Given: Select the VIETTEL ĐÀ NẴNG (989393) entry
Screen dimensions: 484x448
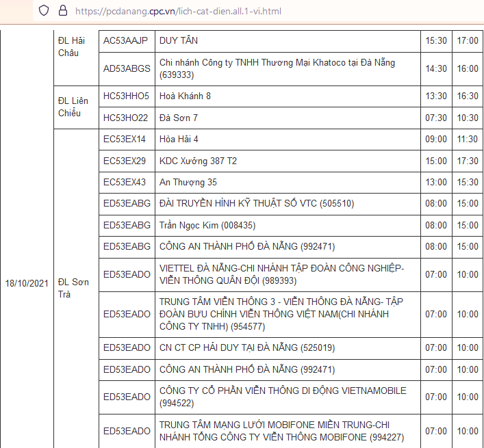Looking at the screenshot, I should [281, 274].
